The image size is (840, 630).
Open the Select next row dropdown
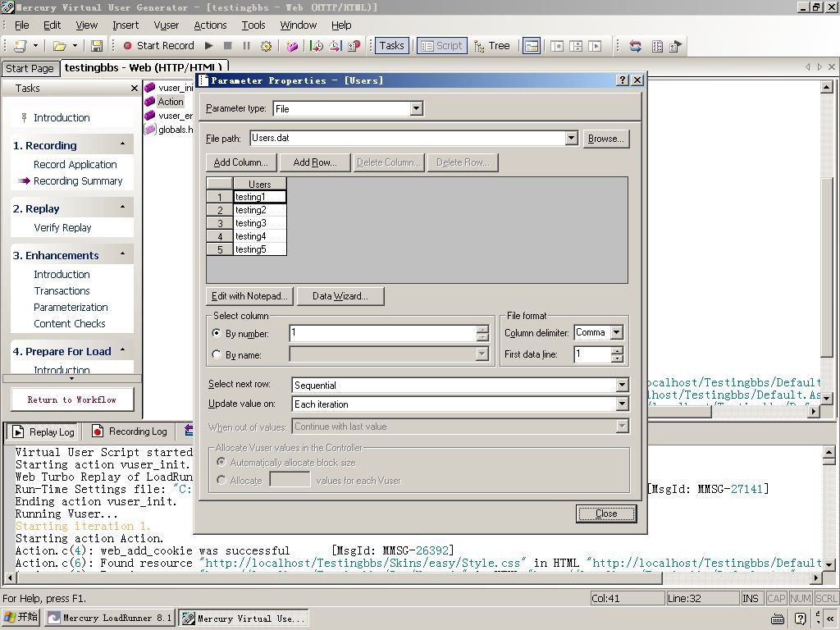point(622,385)
